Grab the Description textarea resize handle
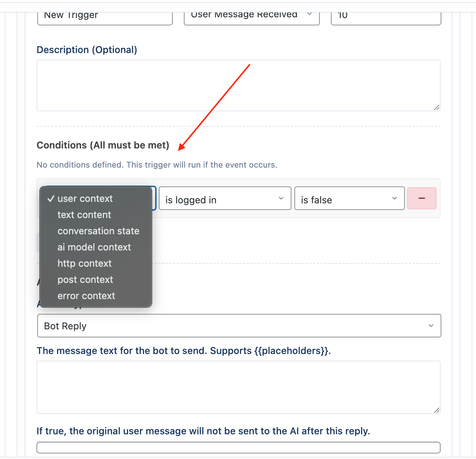This screenshot has width=476, height=459. point(437,107)
